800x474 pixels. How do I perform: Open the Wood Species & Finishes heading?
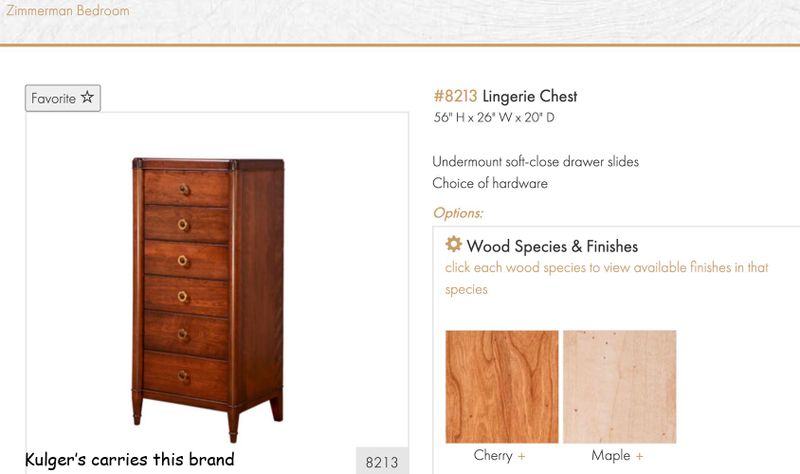pos(552,246)
